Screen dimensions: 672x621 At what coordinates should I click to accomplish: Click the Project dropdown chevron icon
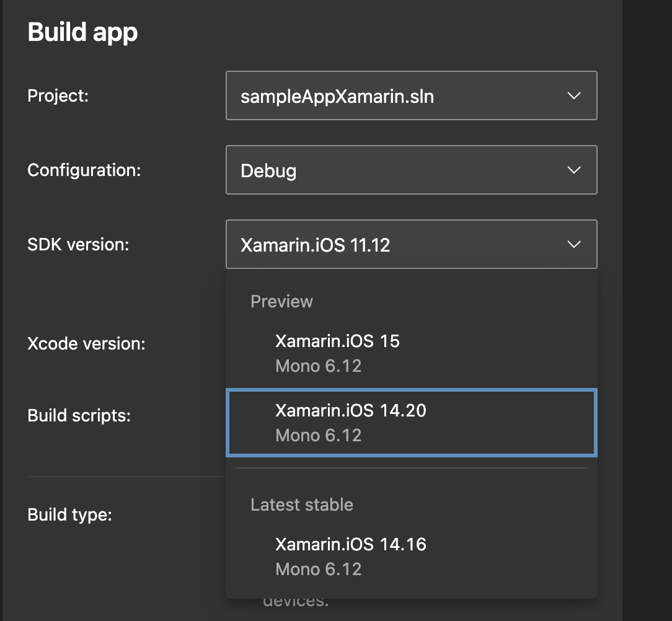click(x=573, y=95)
